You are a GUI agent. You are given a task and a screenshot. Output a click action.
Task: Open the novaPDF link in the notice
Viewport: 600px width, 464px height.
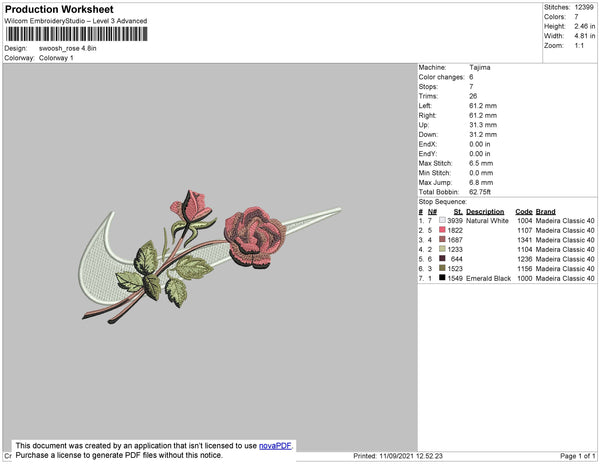(275, 446)
